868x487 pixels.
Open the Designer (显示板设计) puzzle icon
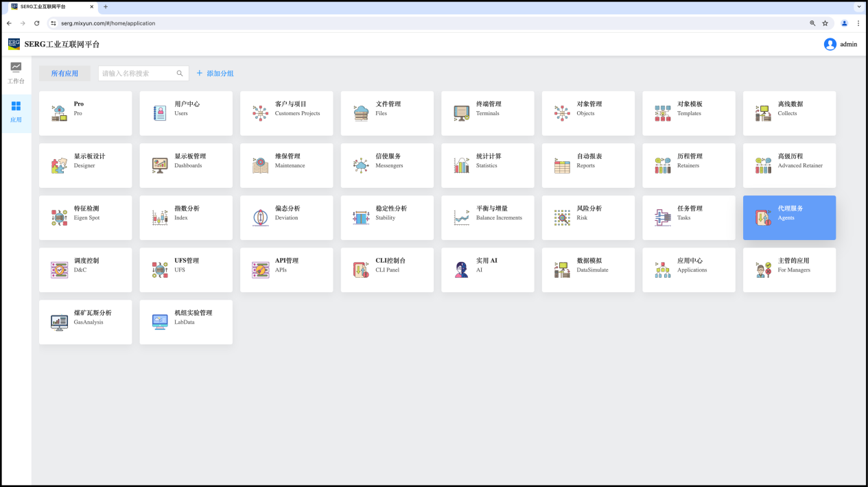59,166
